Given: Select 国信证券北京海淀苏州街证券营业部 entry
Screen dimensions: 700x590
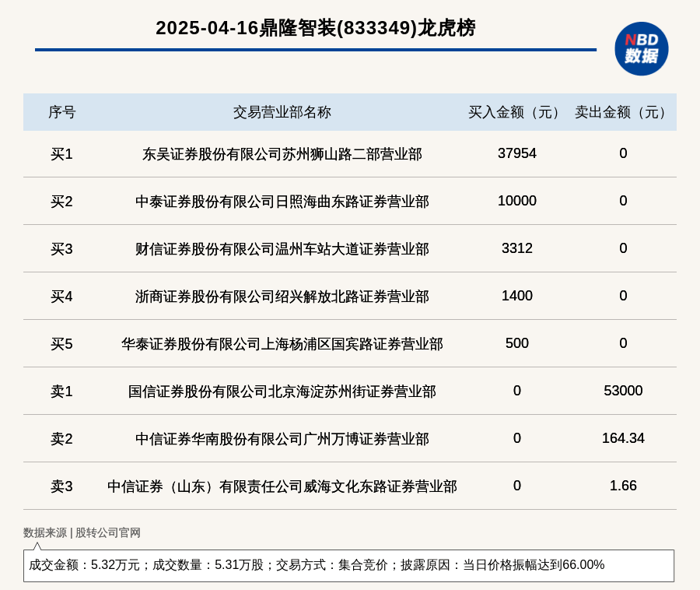Looking at the screenshot, I should (282, 392).
